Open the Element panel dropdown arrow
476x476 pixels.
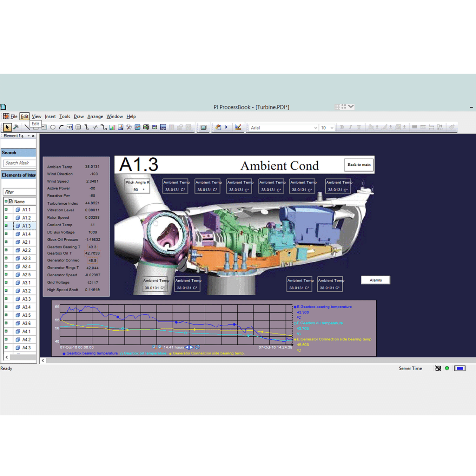coord(28,136)
